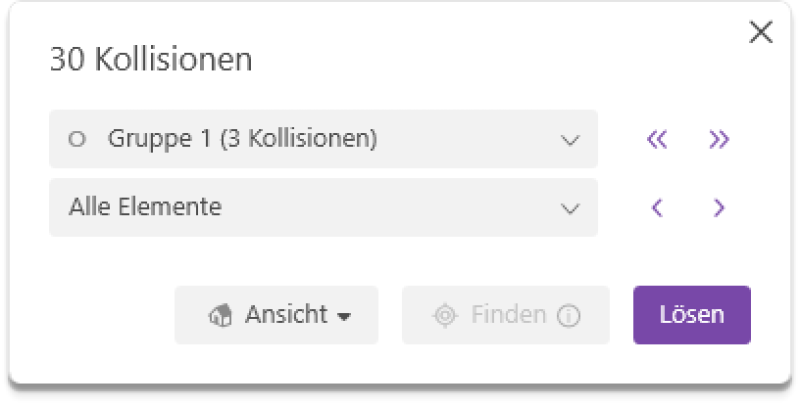Show info tooltip icon next to Finden

coord(568,315)
